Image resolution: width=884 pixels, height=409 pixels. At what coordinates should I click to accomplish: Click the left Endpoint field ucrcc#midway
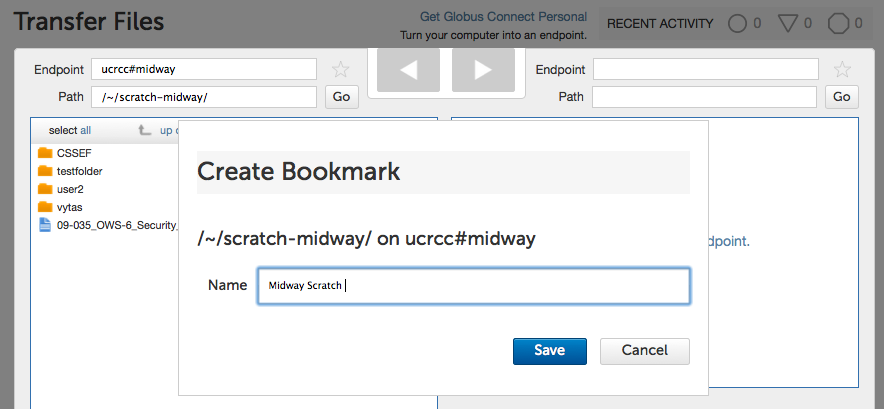(204, 69)
